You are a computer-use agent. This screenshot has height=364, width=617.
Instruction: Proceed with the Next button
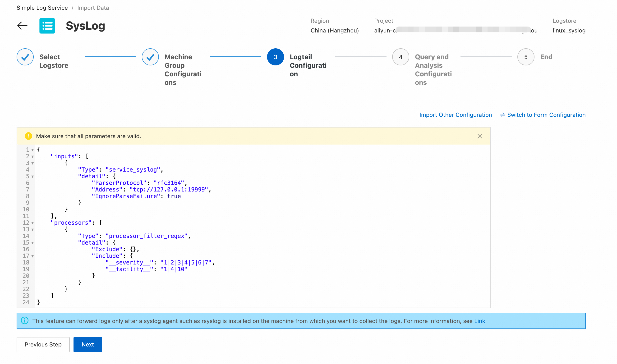(88, 344)
